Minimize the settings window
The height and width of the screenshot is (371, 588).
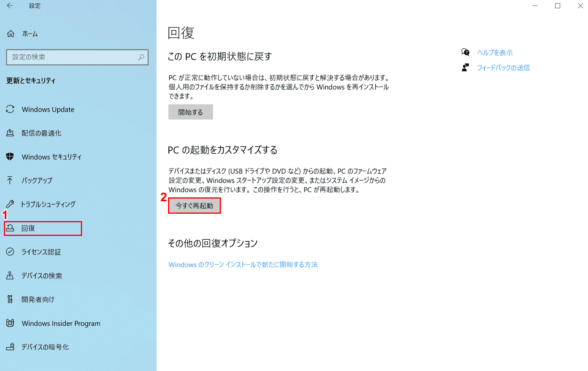click(x=535, y=6)
